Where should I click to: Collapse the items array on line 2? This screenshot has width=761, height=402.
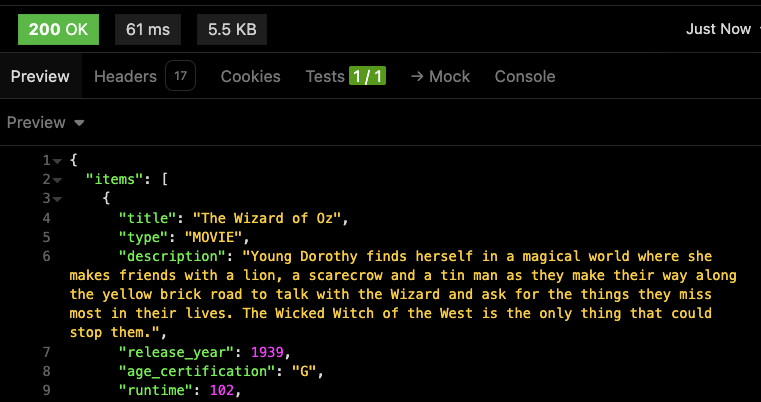pos(58,180)
